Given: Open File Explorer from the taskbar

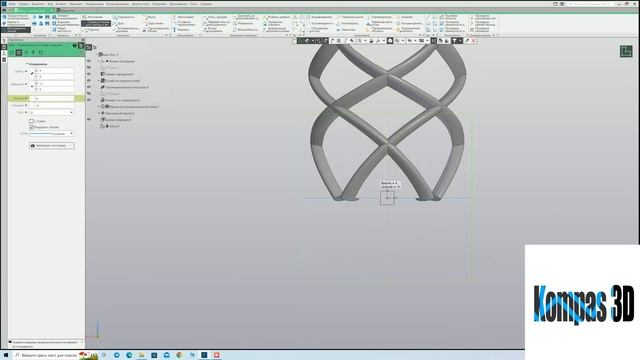Looking at the screenshot, I should tap(141, 355).
